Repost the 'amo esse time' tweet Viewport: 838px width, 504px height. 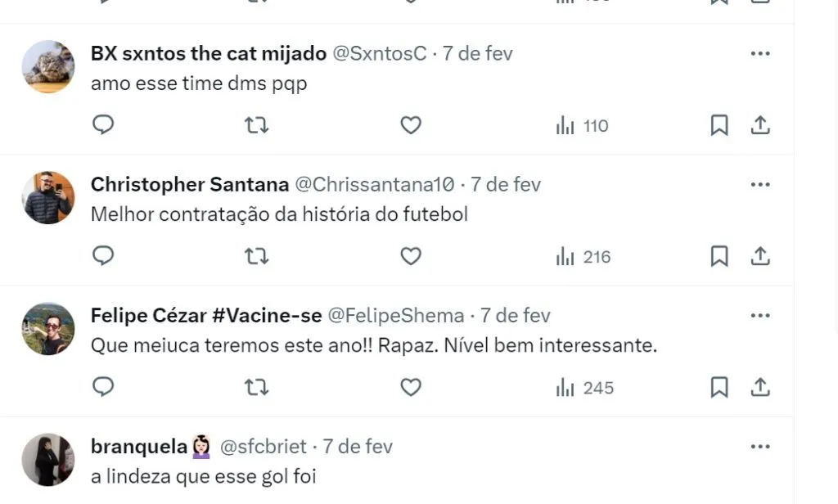click(257, 125)
